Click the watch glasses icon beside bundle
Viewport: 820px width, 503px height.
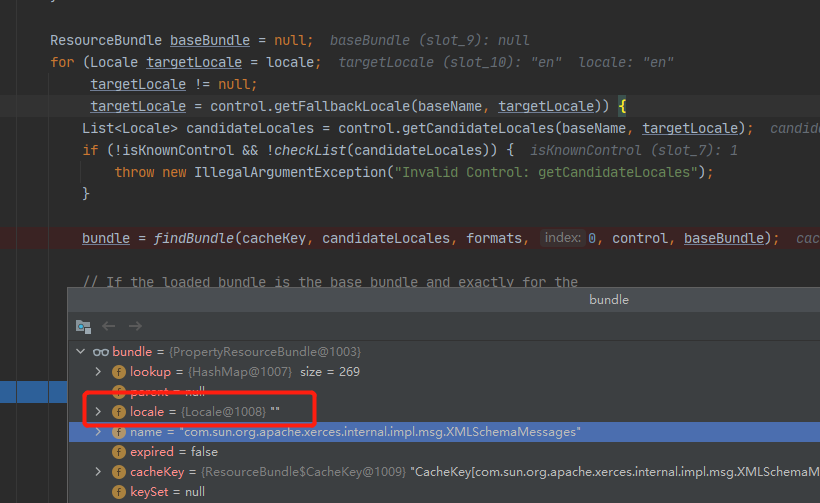101,352
